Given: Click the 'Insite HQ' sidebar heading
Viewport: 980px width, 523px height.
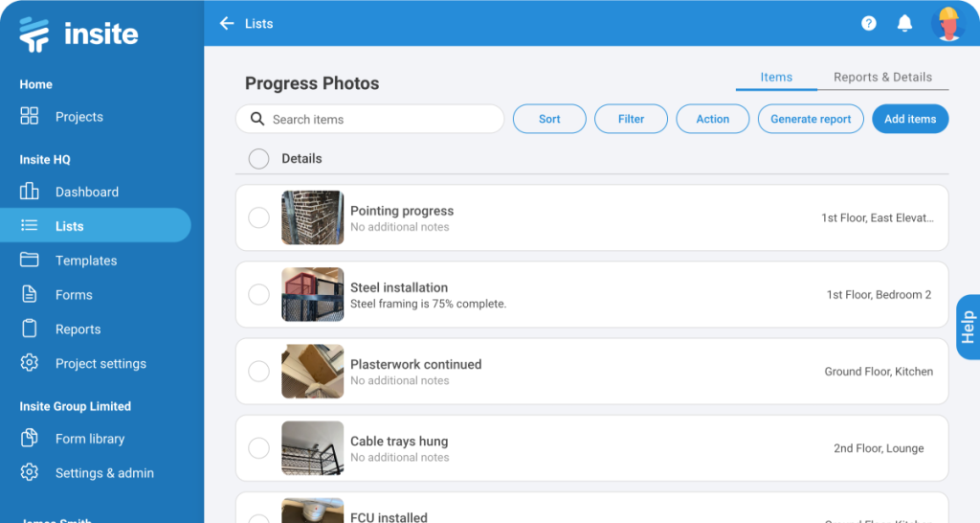Looking at the screenshot, I should [x=45, y=160].
